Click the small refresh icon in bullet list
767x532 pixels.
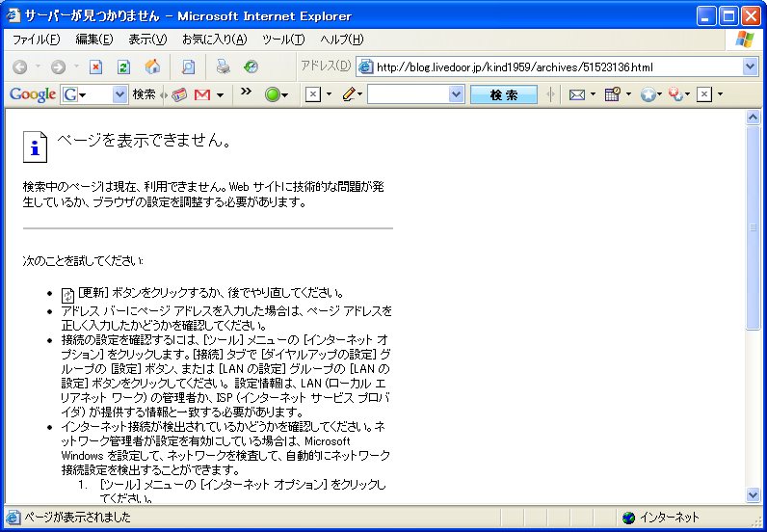coord(67,295)
